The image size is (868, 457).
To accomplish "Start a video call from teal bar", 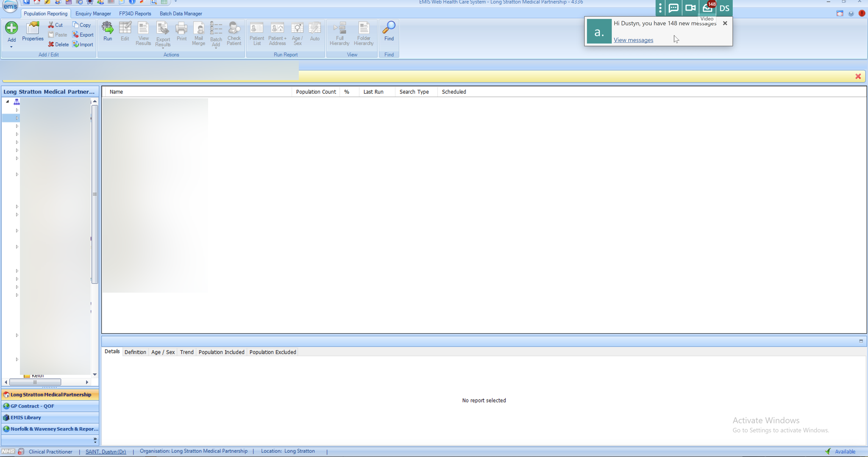I will 690,8.
